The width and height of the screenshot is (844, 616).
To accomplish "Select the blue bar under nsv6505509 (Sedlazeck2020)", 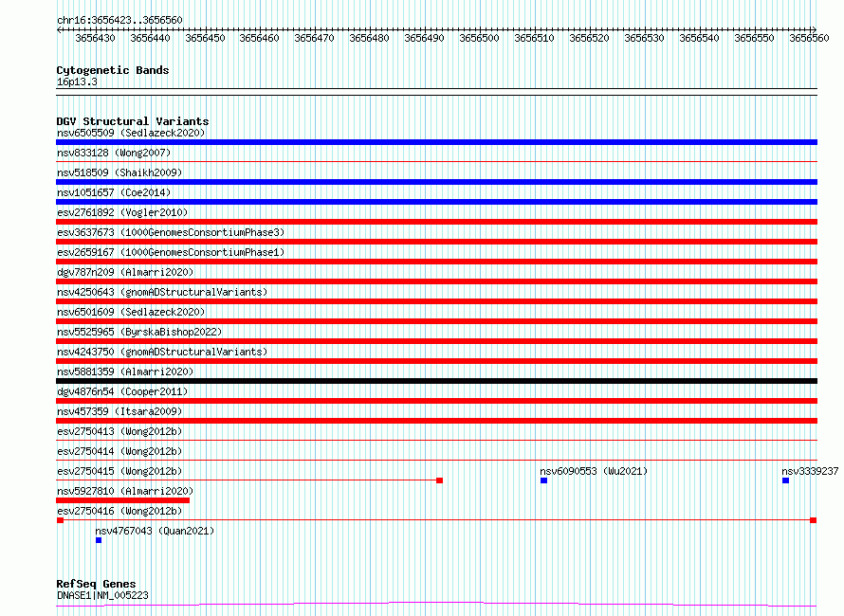I will (x=436, y=142).
